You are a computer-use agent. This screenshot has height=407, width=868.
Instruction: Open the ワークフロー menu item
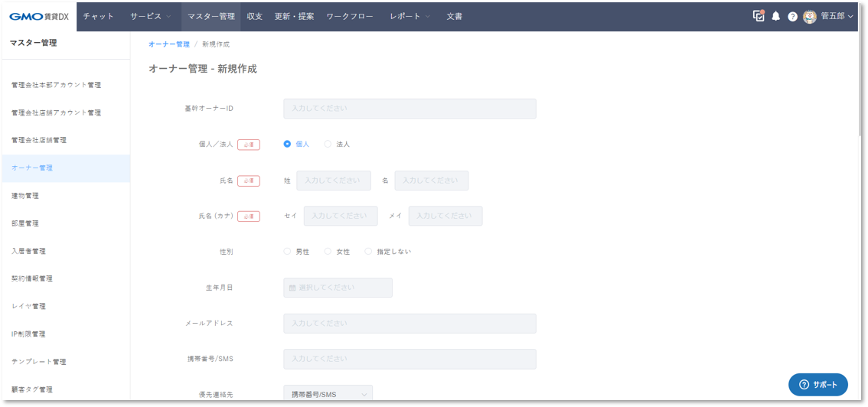pos(352,16)
